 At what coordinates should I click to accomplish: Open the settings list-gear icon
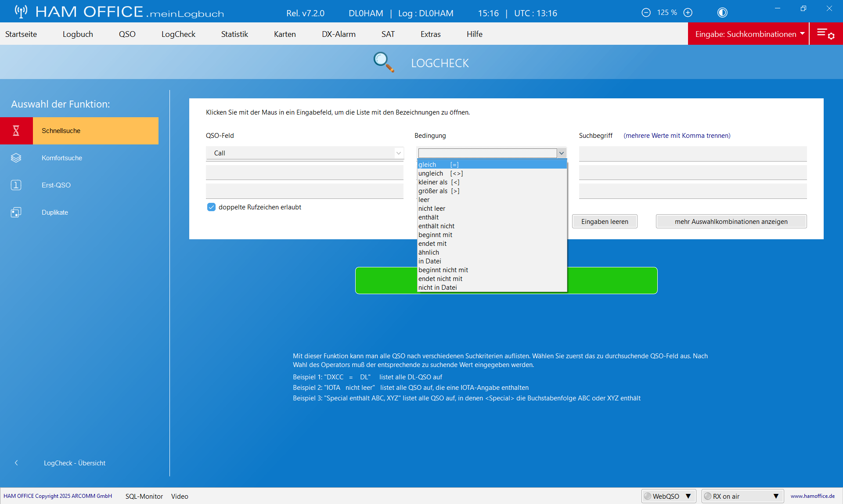(x=825, y=34)
